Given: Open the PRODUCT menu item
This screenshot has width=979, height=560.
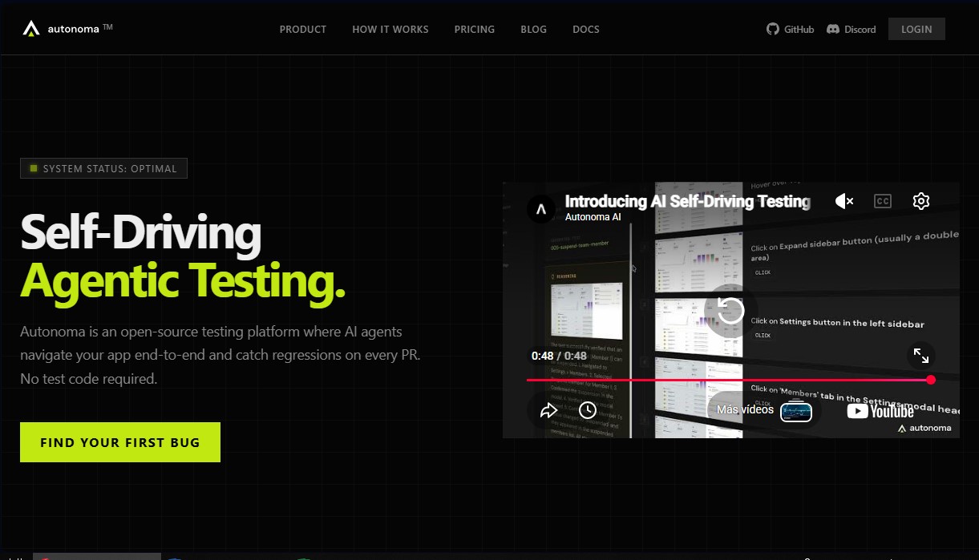Looking at the screenshot, I should coord(303,29).
